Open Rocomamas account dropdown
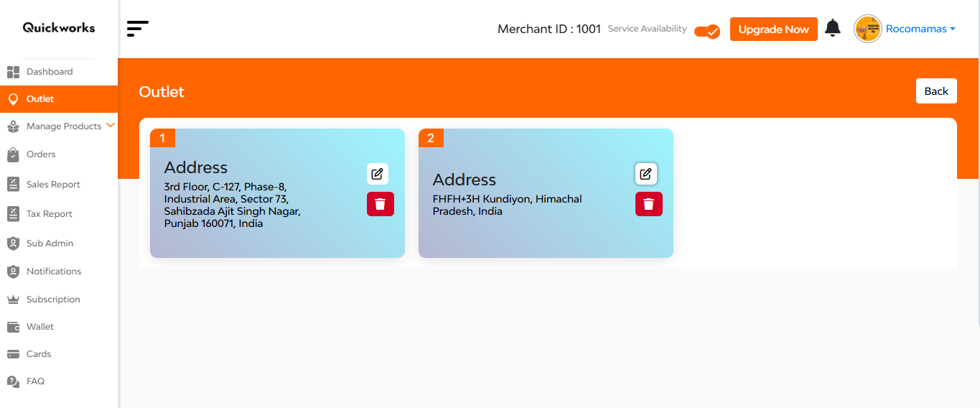Image resolution: width=980 pixels, height=408 pixels. pyautogui.click(x=920, y=29)
